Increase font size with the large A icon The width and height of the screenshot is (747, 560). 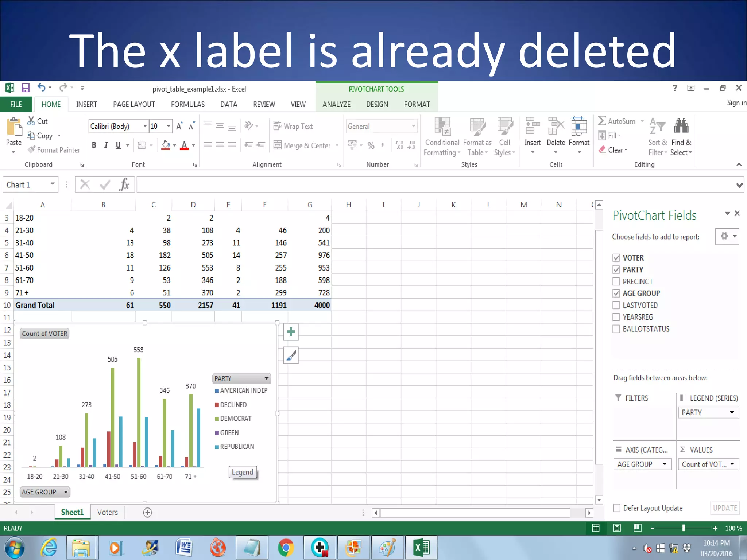point(179,126)
